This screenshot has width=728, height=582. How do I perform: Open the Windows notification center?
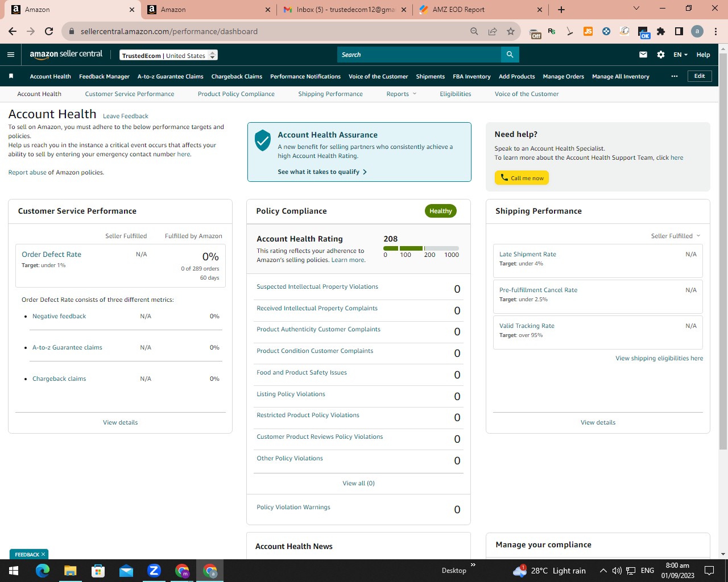[709, 571]
